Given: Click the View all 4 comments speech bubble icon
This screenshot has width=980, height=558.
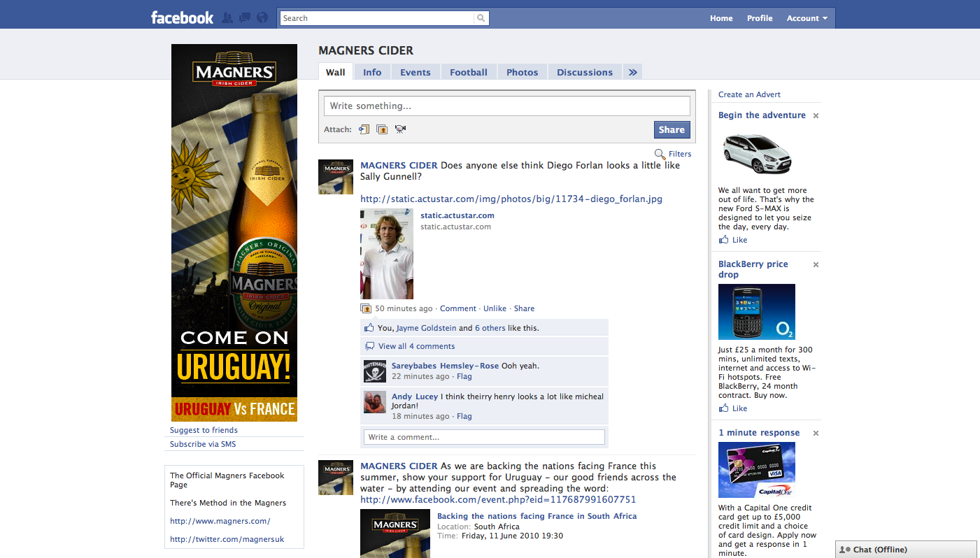Looking at the screenshot, I should tap(370, 346).
